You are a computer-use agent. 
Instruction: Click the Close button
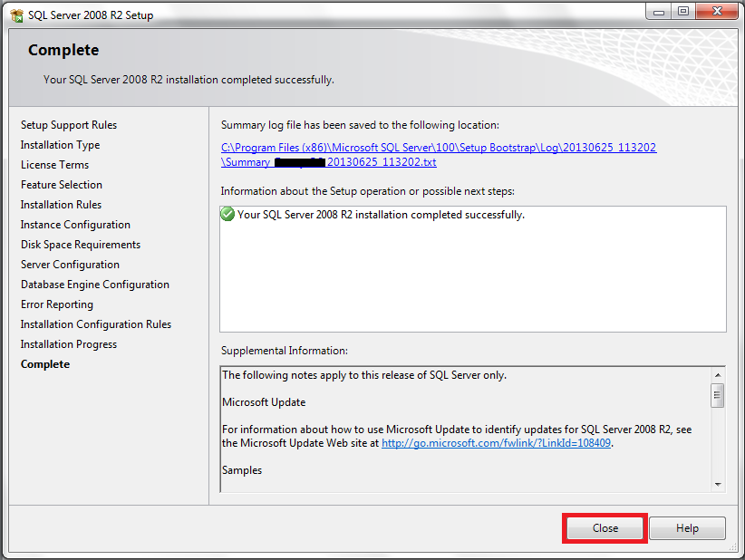605,528
